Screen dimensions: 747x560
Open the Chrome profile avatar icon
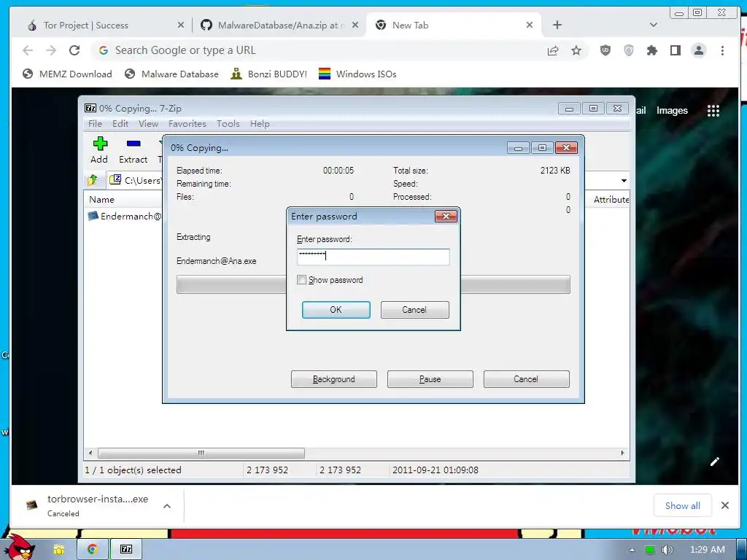[x=699, y=50]
